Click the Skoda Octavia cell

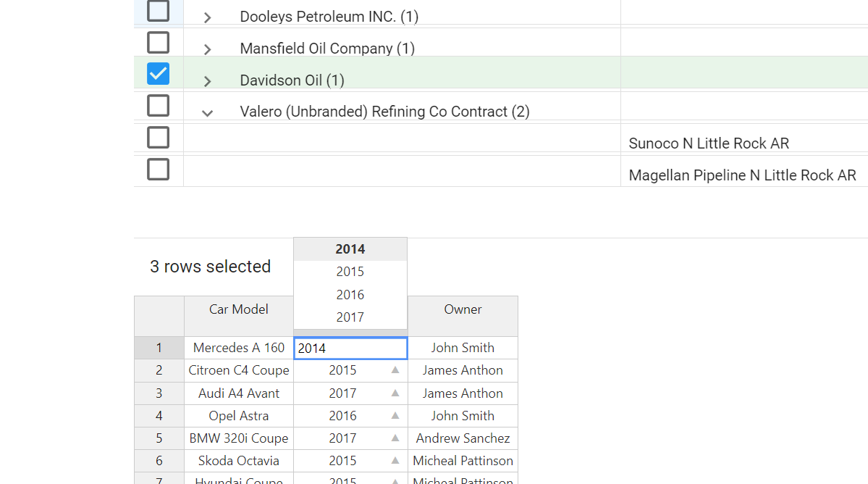point(239,461)
